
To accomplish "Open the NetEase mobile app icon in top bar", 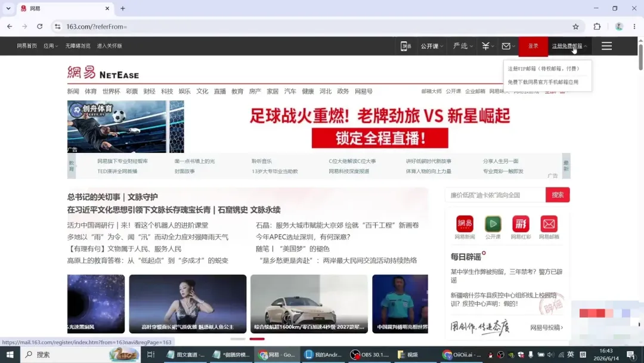I will pyautogui.click(x=406, y=46).
